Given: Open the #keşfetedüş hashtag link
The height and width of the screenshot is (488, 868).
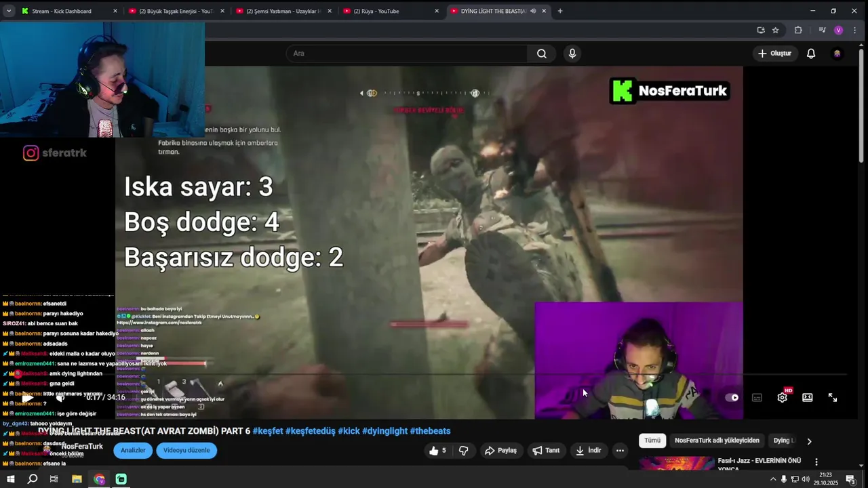Looking at the screenshot, I should [x=311, y=431].
